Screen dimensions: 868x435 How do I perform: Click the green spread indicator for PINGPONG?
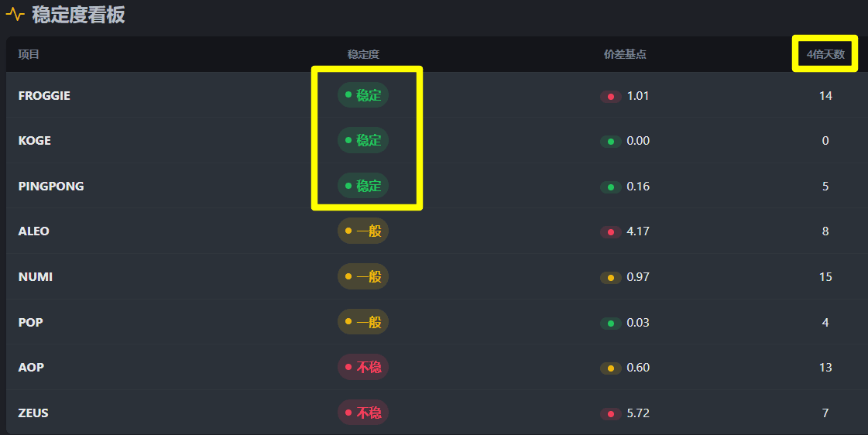click(610, 187)
